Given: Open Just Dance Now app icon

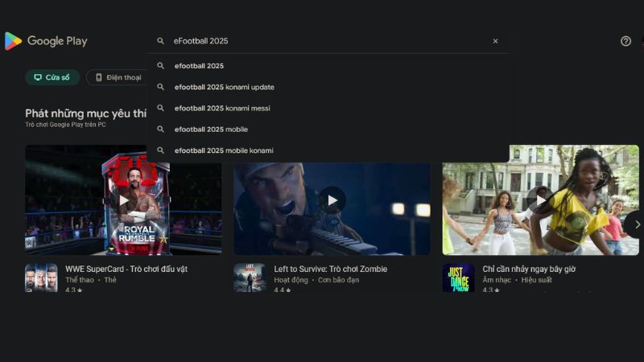Looking at the screenshot, I should [458, 278].
